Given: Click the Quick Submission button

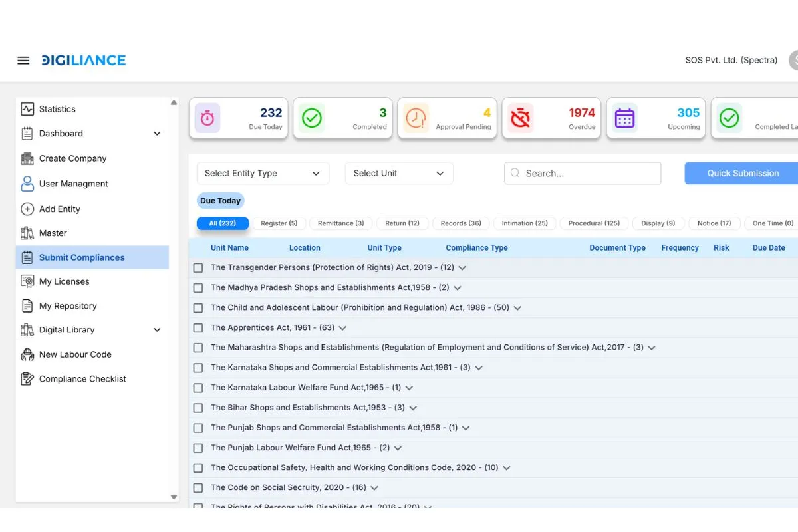Looking at the screenshot, I should [x=742, y=173].
